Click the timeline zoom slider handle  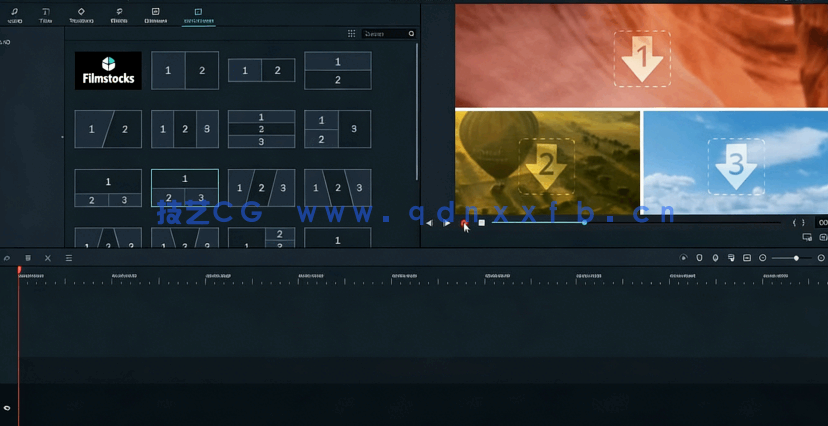[796, 258]
